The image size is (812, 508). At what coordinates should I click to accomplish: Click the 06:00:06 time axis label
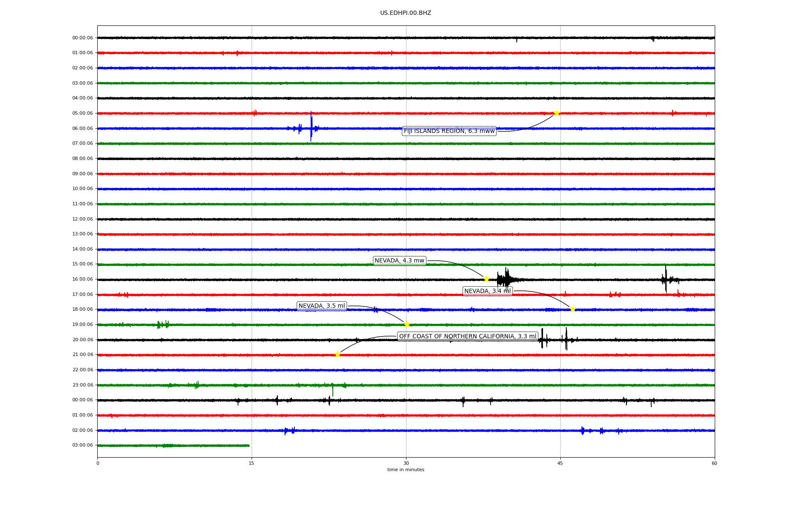coord(82,129)
